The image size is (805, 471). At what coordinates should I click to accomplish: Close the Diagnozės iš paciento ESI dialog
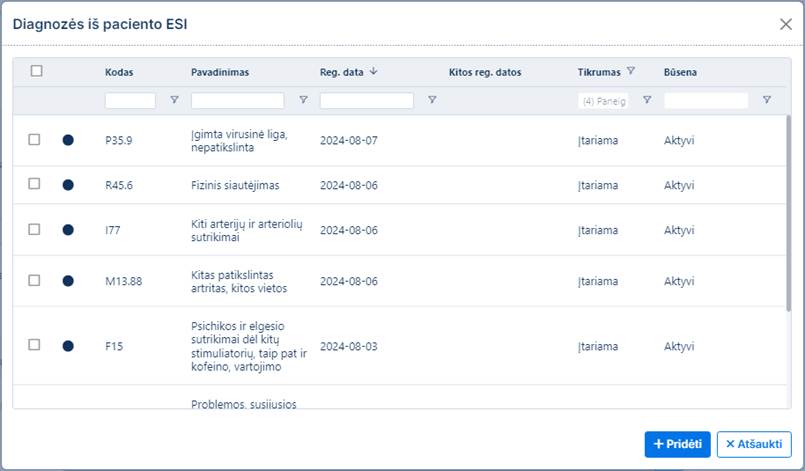[786, 24]
